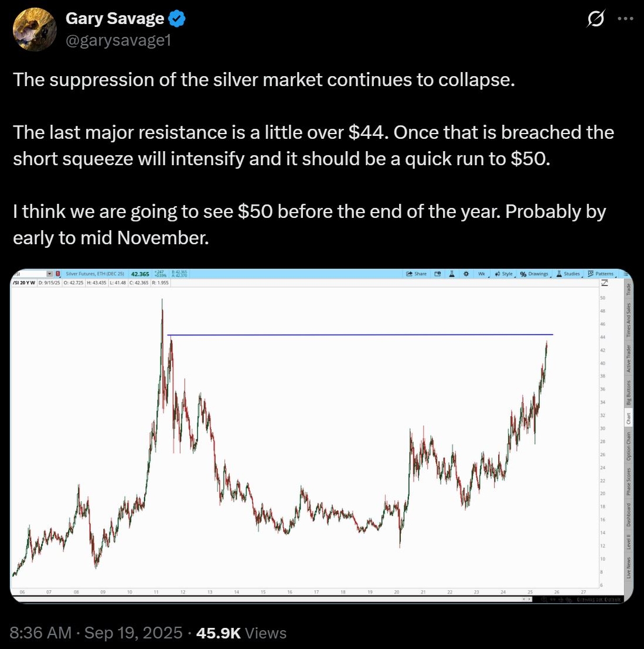Open the Style dropdown menu
644x649 pixels.
[505, 274]
